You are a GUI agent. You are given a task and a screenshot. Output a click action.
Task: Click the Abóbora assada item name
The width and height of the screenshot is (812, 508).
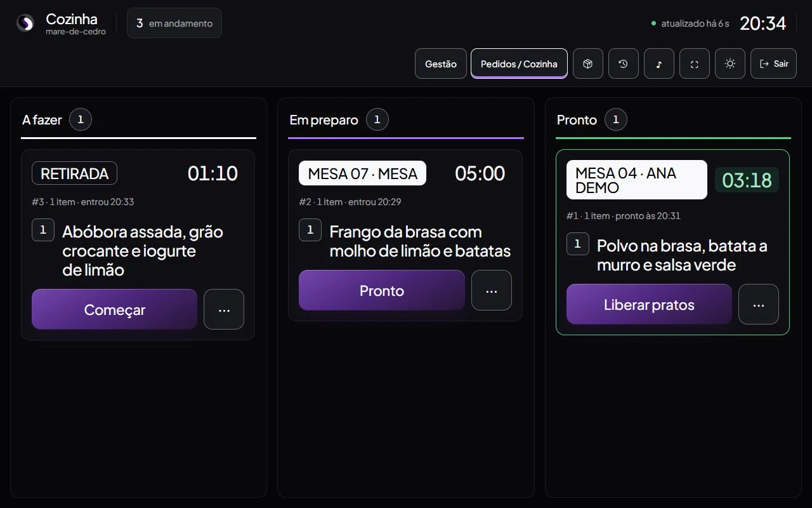point(143,251)
